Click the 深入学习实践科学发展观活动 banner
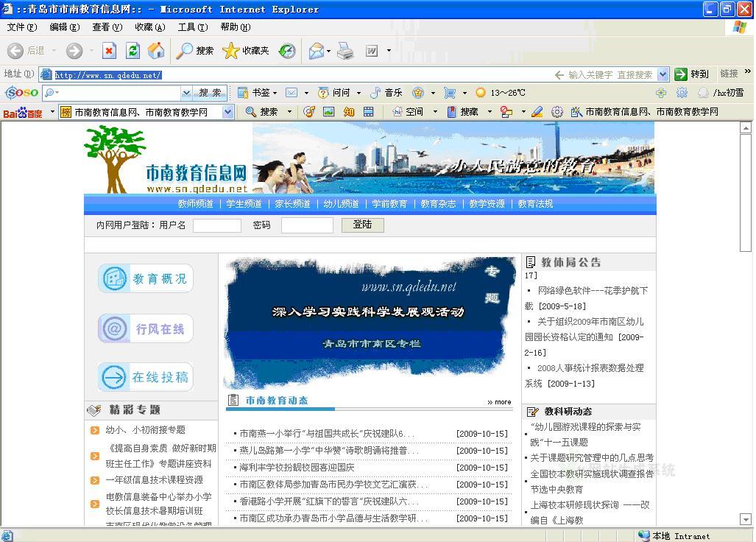This screenshot has width=756, height=542. (x=370, y=322)
